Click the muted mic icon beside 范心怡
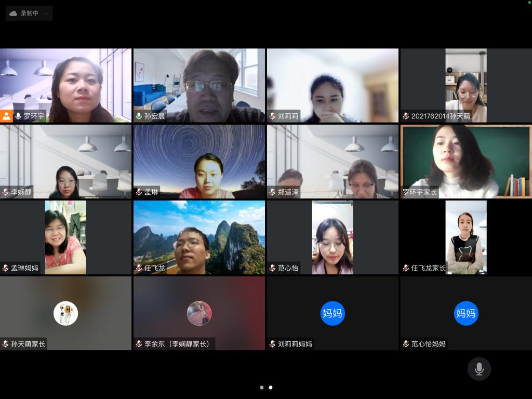 tap(272, 268)
